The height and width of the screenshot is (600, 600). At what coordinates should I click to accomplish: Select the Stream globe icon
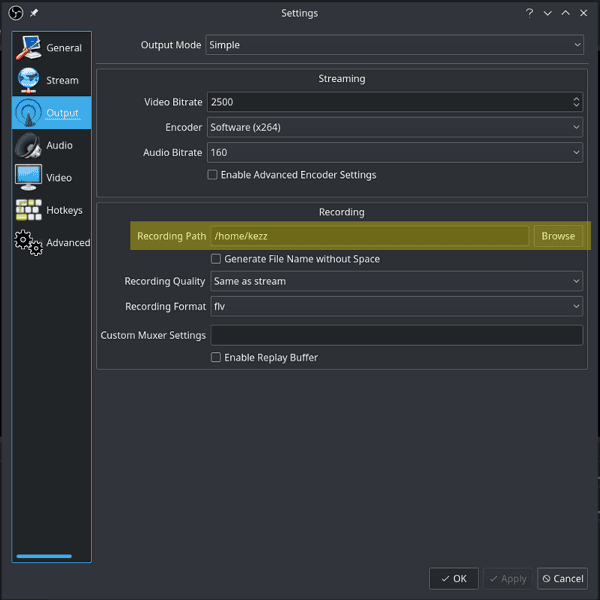tap(29, 80)
